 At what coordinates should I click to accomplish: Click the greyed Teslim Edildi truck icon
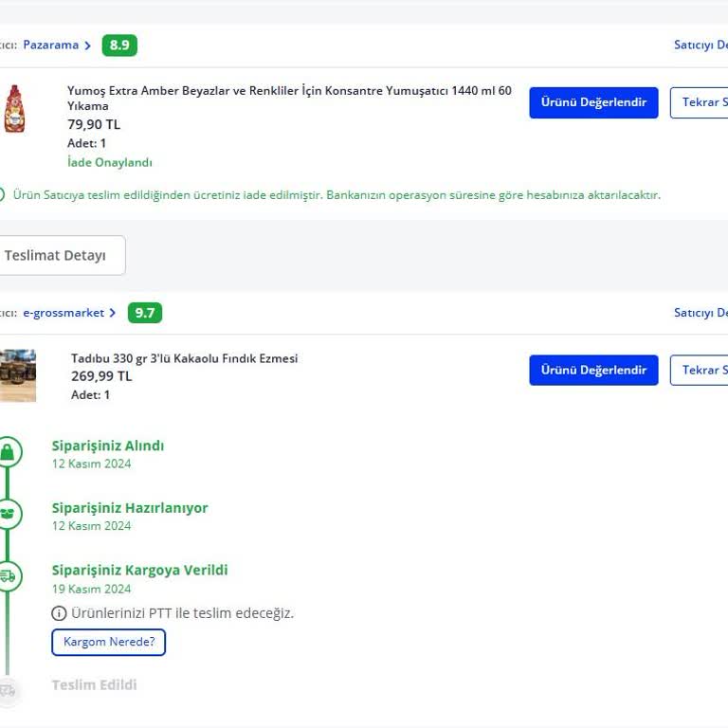8,690
